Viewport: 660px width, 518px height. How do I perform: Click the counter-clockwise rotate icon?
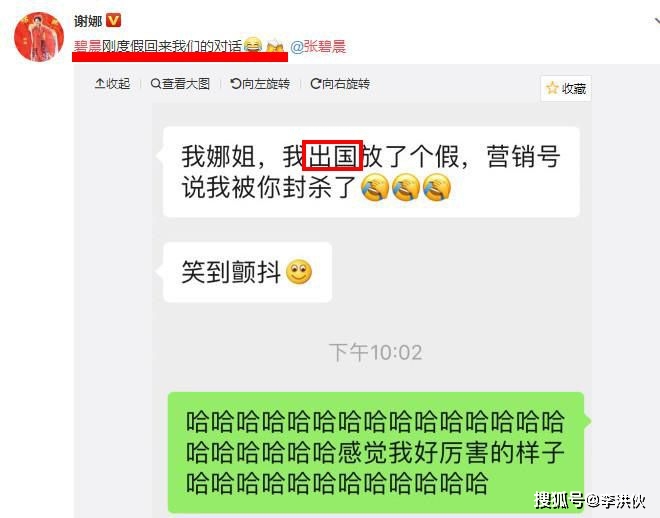click(x=235, y=84)
